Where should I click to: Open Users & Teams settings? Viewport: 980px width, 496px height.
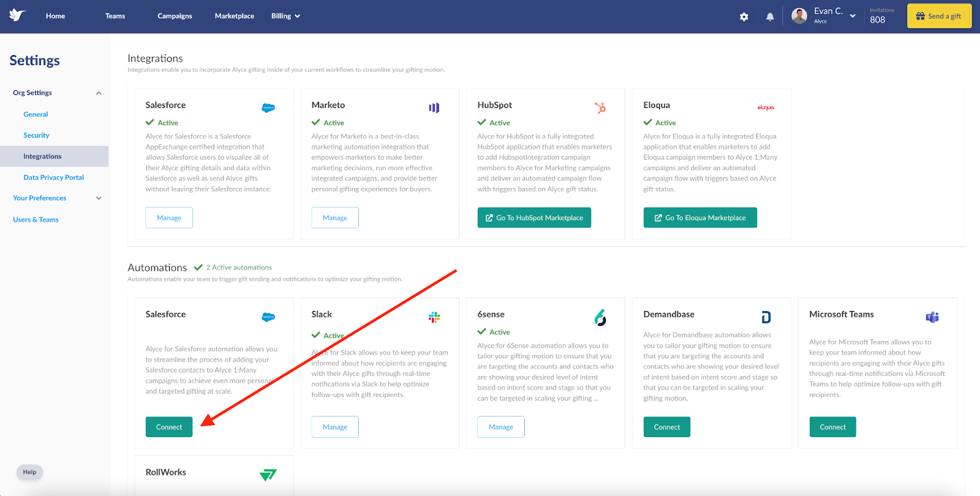[x=36, y=220]
